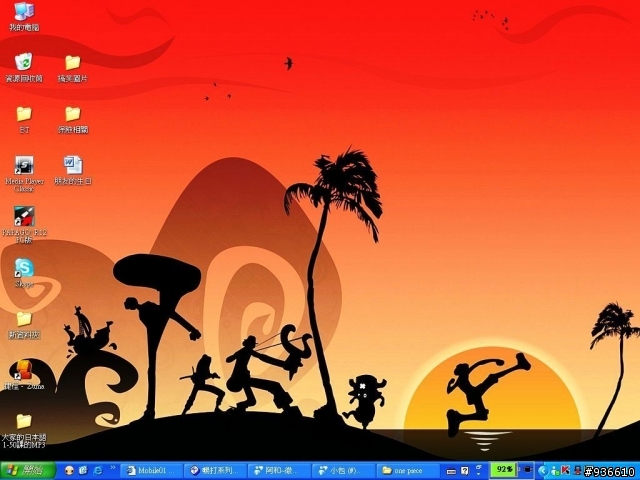Select the 朋友的生日 Word document
The width and height of the screenshot is (640, 480).
click(x=73, y=170)
